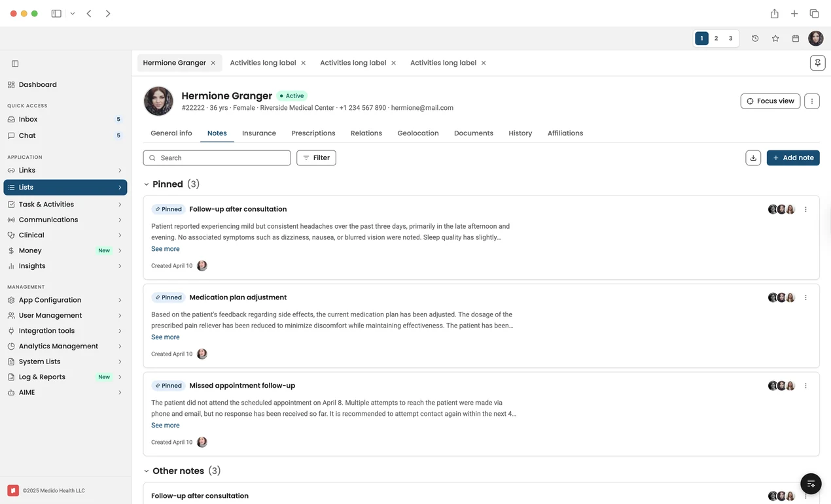Screen dimensions: 831x504
Task: Switch to workspace 1
Action: coord(701,39)
